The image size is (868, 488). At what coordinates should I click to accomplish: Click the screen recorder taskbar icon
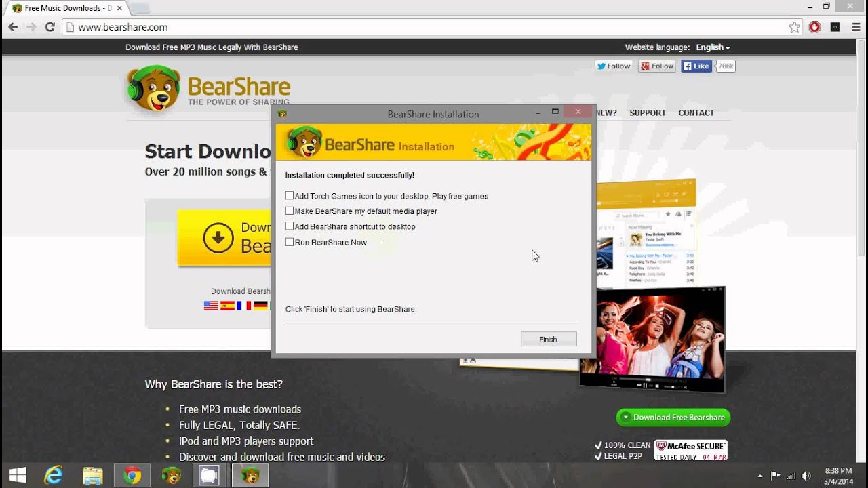click(x=210, y=476)
